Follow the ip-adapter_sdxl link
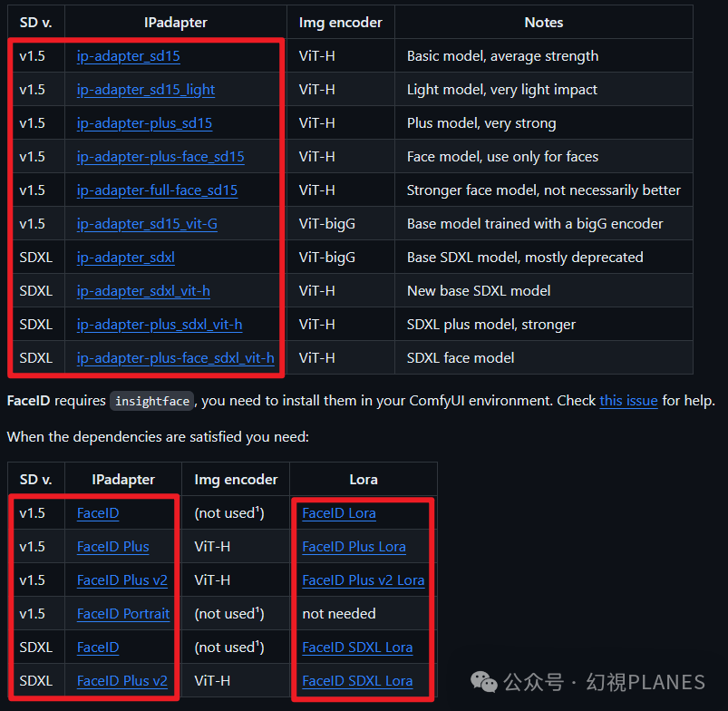 tap(126, 258)
